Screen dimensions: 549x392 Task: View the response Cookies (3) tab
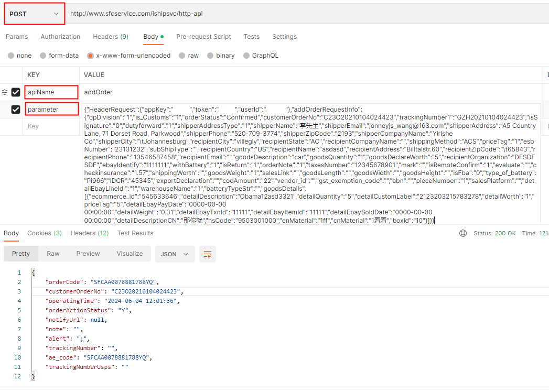coord(45,233)
